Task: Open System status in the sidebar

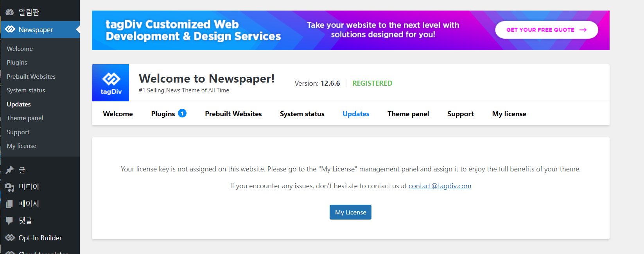Action: (26, 90)
